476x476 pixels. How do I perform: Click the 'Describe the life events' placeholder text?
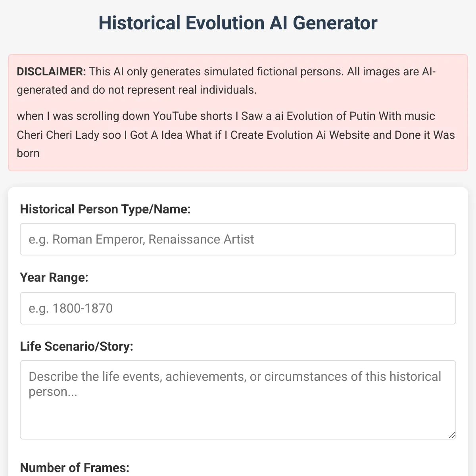pyautogui.click(x=235, y=384)
